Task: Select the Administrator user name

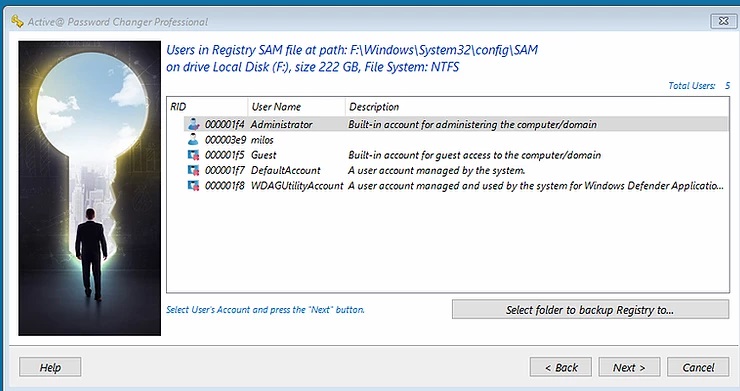Action: (281, 125)
